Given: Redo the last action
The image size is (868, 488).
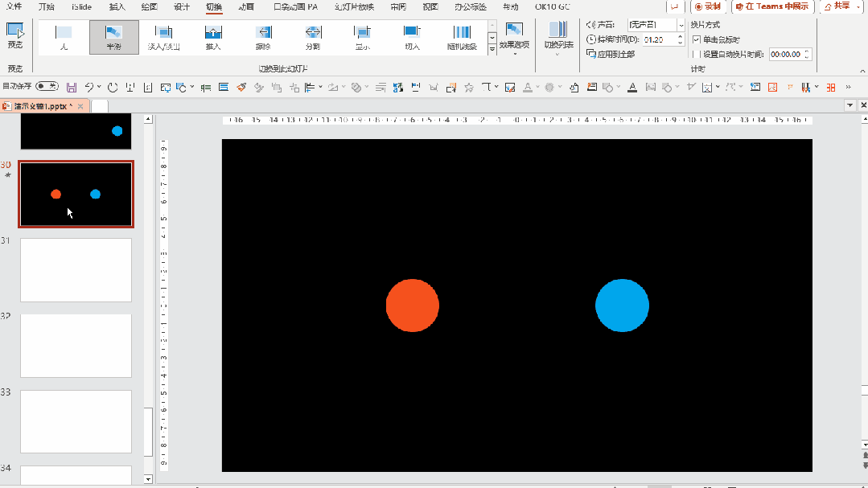Looking at the screenshot, I should (113, 88).
